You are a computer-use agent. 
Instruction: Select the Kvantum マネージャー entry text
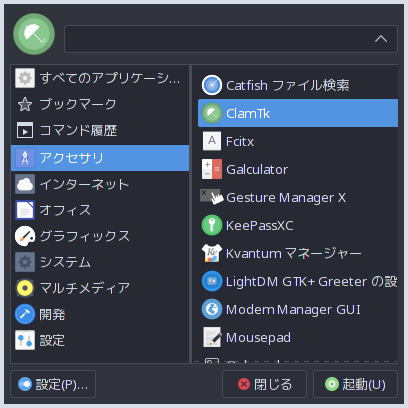tap(294, 254)
